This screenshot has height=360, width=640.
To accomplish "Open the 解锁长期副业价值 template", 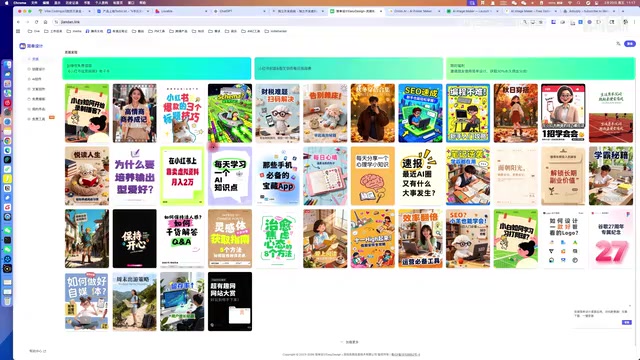I will [563, 176].
